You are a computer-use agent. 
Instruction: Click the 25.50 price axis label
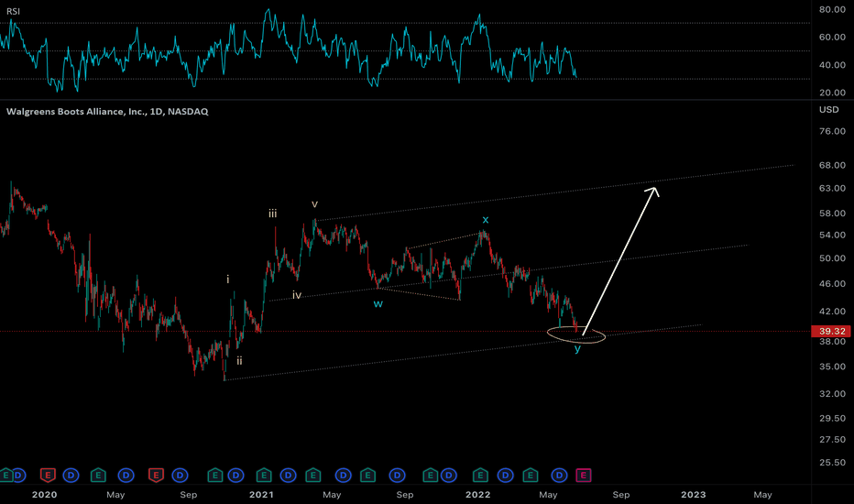[832, 462]
